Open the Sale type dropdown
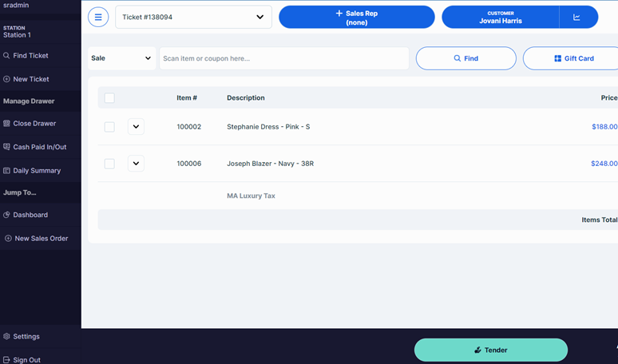Screen dimensions: 618x364 click(x=121, y=58)
